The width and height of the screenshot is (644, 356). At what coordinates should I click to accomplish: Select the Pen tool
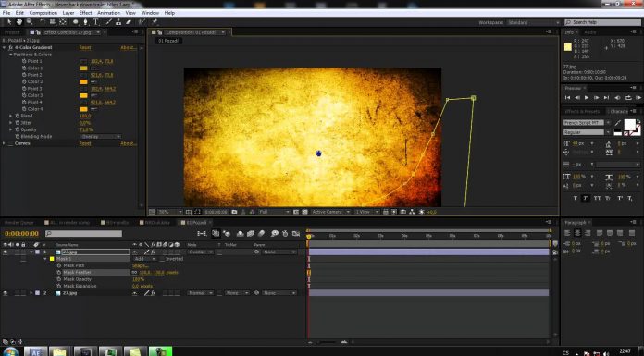click(x=86, y=22)
